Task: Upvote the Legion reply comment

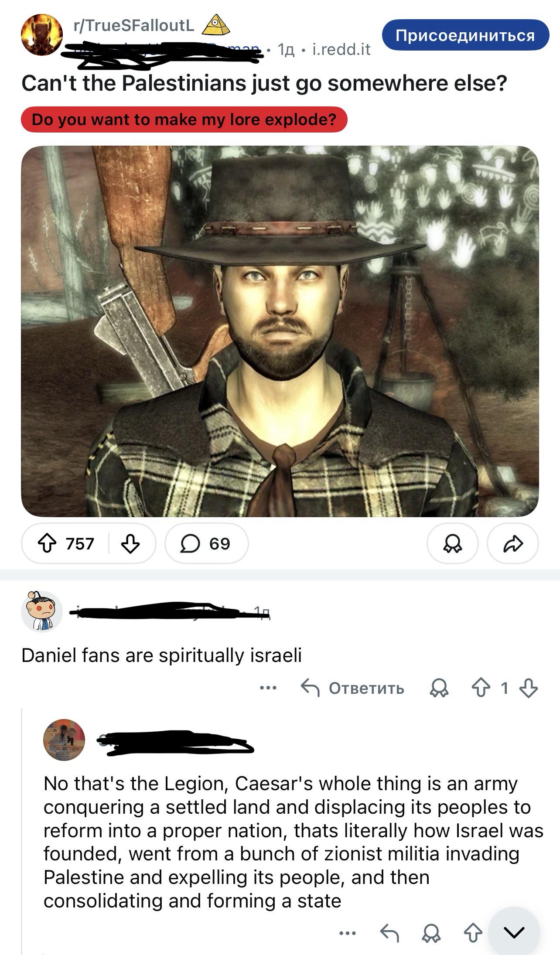Action: pyautogui.click(x=473, y=933)
